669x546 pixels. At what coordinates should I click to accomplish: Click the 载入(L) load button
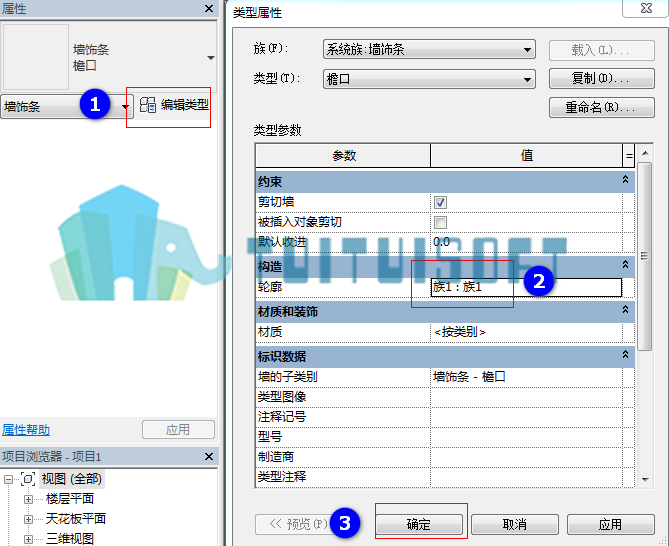point(602,50)
